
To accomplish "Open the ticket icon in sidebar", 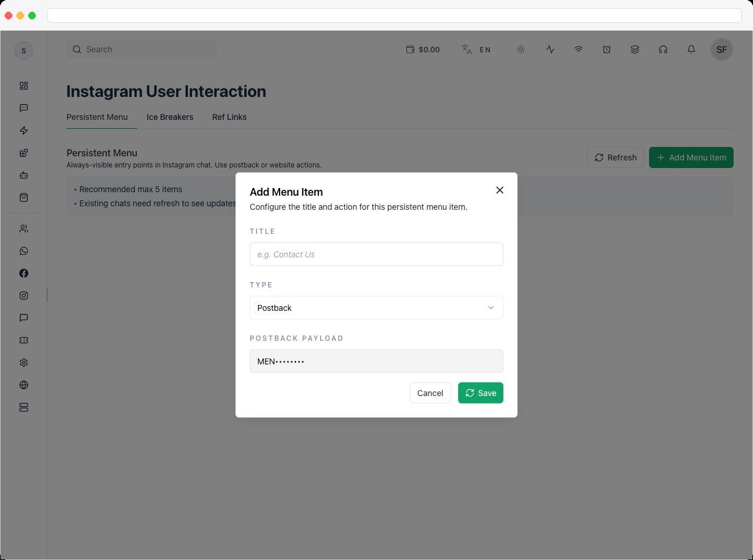I will [x=23, y=340].
